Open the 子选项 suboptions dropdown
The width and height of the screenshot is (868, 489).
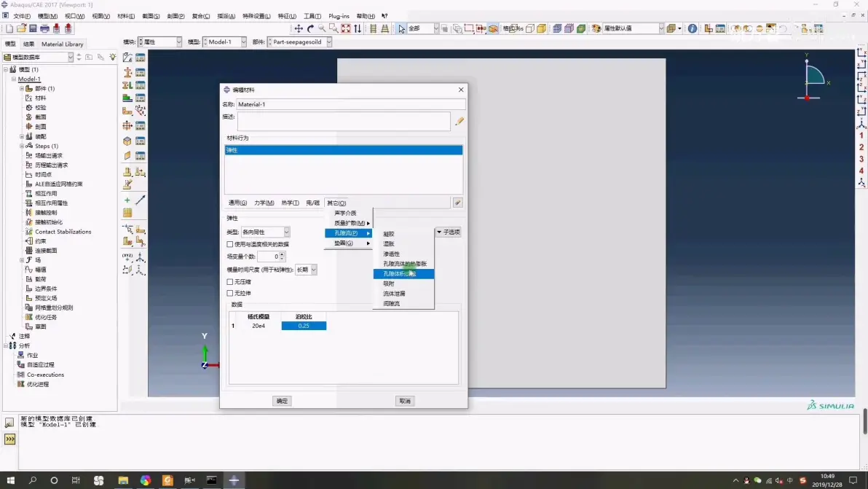[x=449, y=232]
